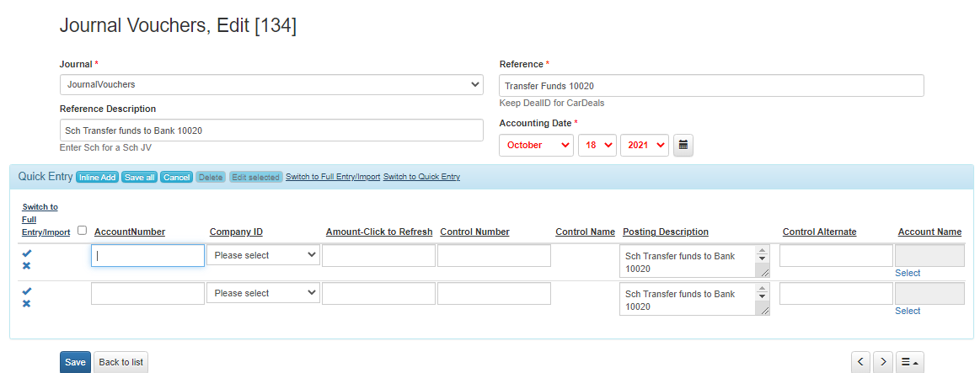This screenshot has width=980, height=373.
Task: Open the month dropdown showing October
Action: pos(536,145)
